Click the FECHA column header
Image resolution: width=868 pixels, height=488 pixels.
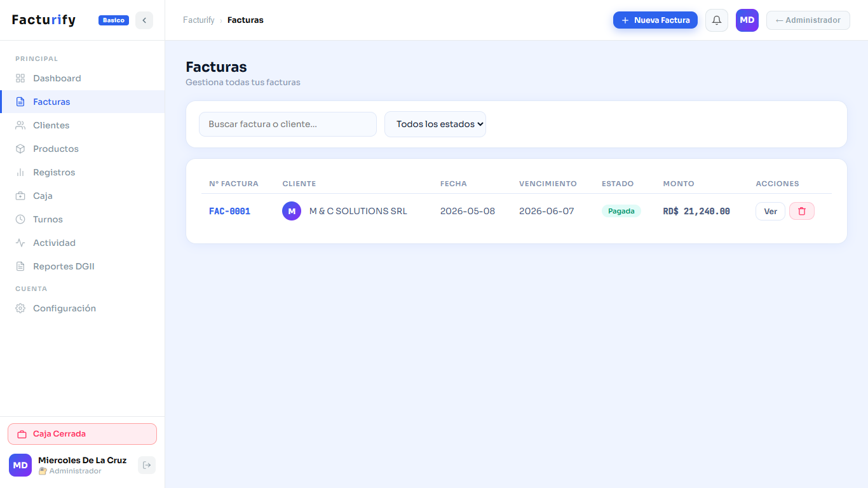[x=454, y=184]
